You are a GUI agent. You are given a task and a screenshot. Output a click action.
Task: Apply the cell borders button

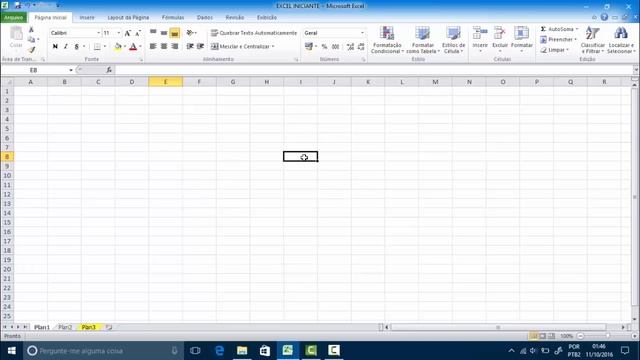tap(97, 47)
